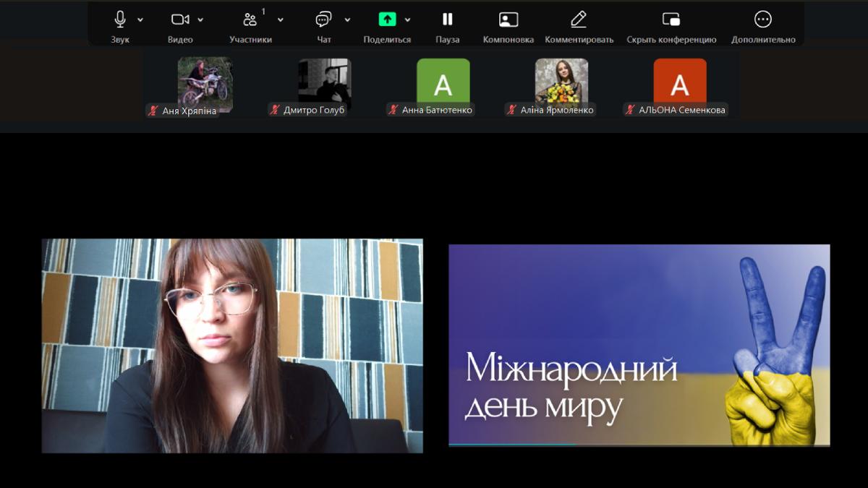The width and height of the screenshot is (868, 488).
Task: Select the Комментировать pencil icon
Action: 579,20
